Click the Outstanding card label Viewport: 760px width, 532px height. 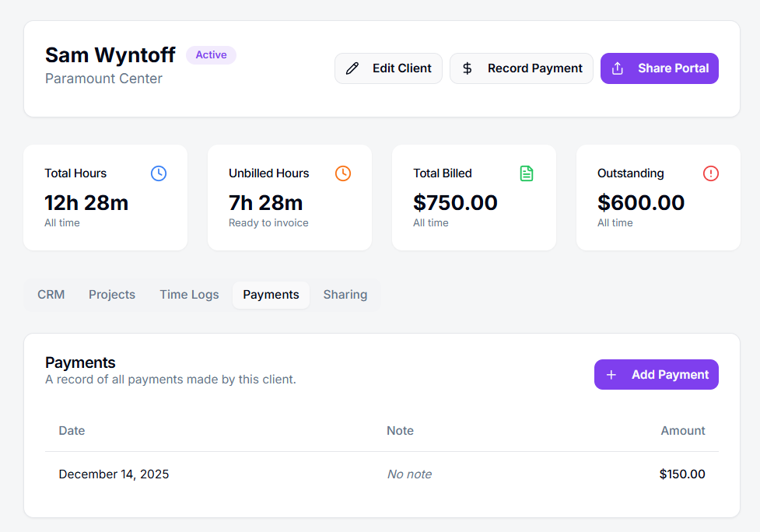pos(631,173)
